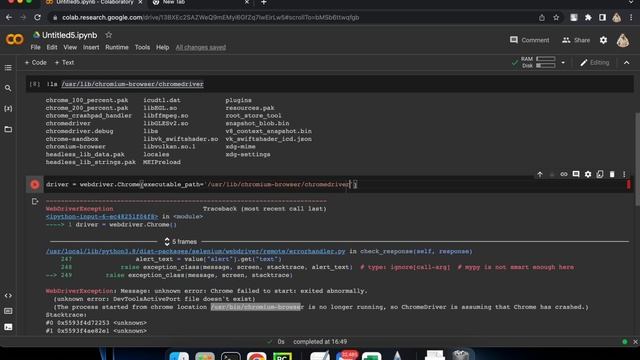Share page from the address bar
Image resolution: width=640 pixels, height=360 pixels.
coord(542,18)
